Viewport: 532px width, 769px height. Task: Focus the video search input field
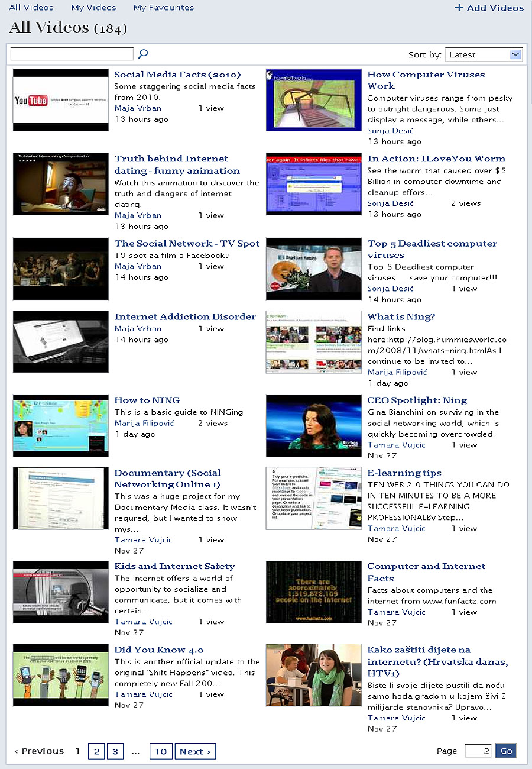(72, 54)
